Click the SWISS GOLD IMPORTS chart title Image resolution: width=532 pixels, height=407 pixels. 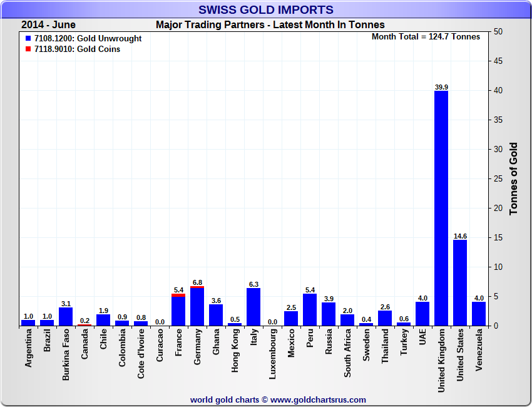pos(265,9)
